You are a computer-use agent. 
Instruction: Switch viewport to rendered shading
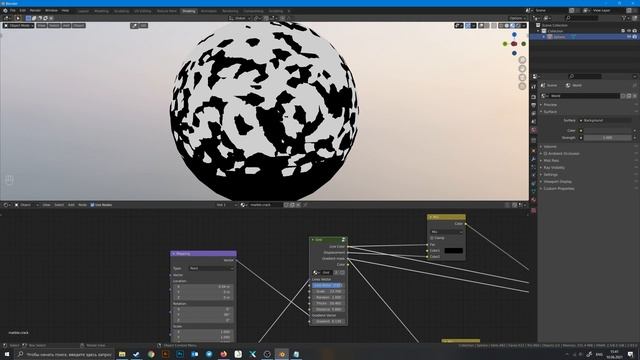[x=518, y=26]
